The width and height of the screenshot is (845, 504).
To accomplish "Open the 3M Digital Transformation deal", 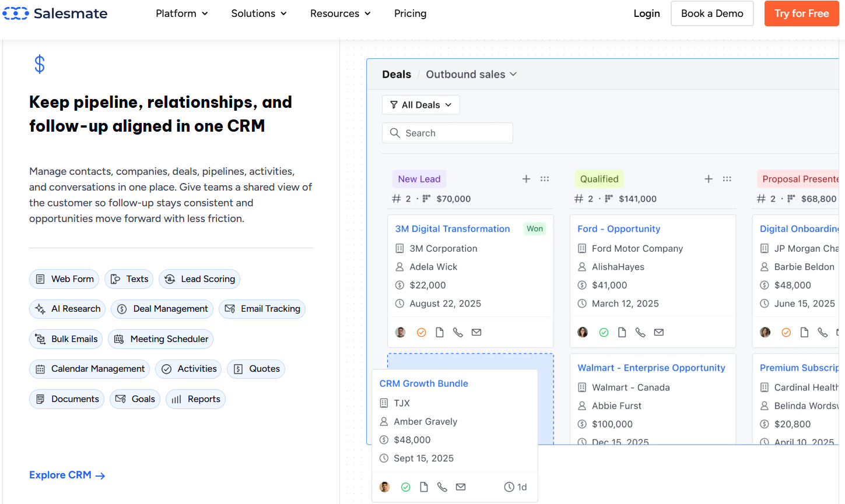I will [x=453, y=229].
